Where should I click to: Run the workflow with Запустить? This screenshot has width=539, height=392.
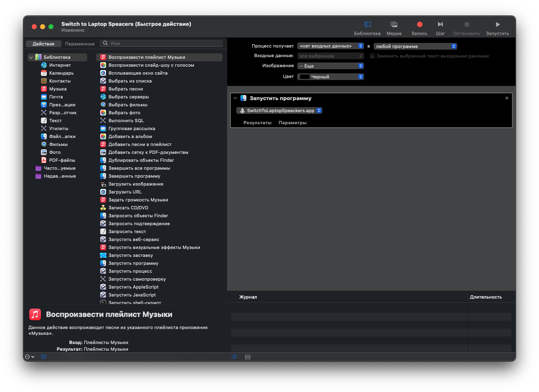pyautogui.click(x=497, y=28)
